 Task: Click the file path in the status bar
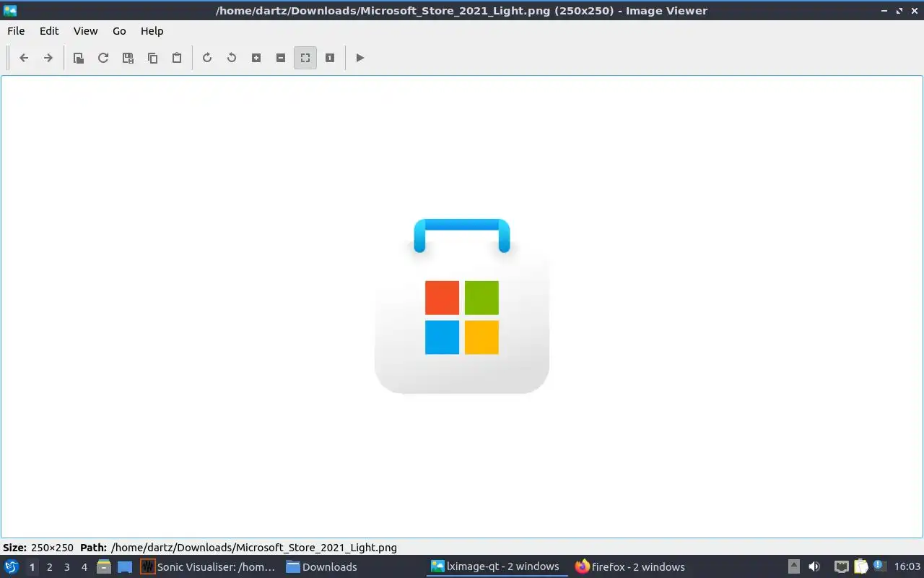(254, 548)
